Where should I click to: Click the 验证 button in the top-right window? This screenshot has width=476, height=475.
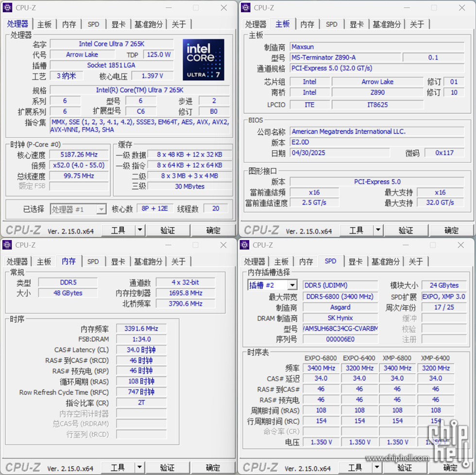(406, 230)
